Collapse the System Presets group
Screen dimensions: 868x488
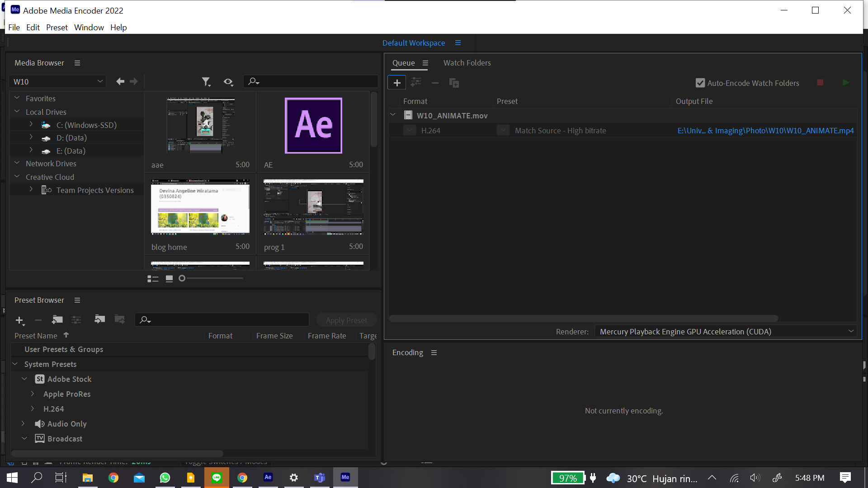point(15,364)
